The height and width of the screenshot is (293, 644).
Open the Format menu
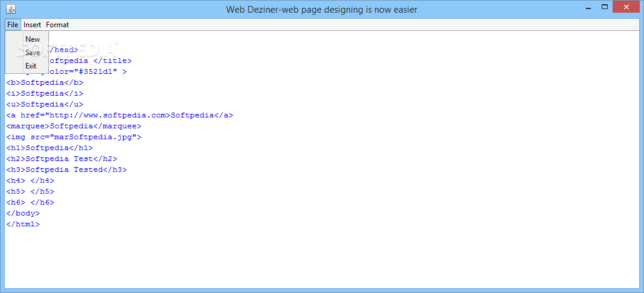57,25
